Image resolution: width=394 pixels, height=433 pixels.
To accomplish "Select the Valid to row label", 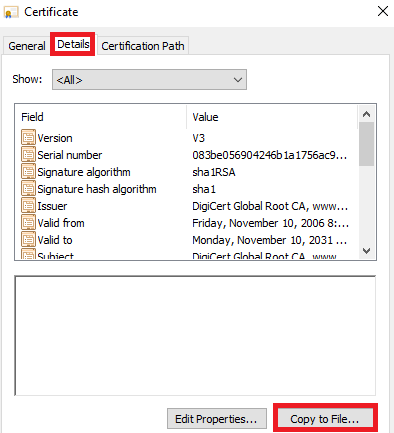I will pyautogui.click(x=55, y=240).
